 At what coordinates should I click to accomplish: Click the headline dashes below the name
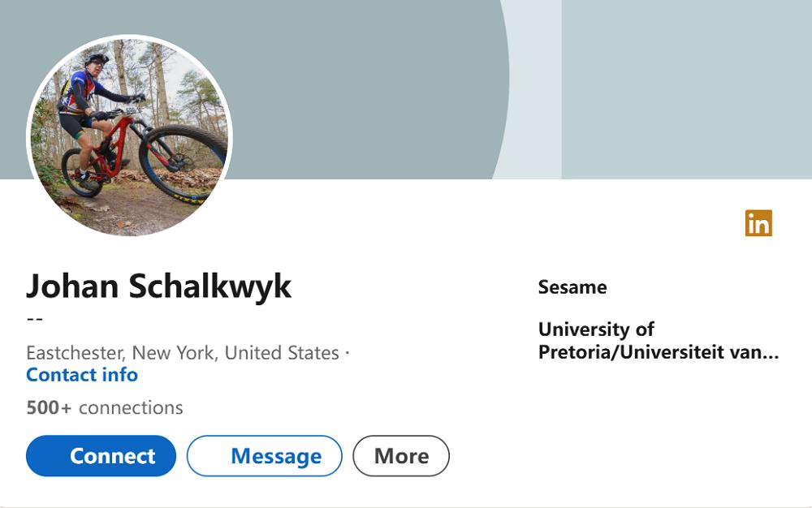click(35, 318)
